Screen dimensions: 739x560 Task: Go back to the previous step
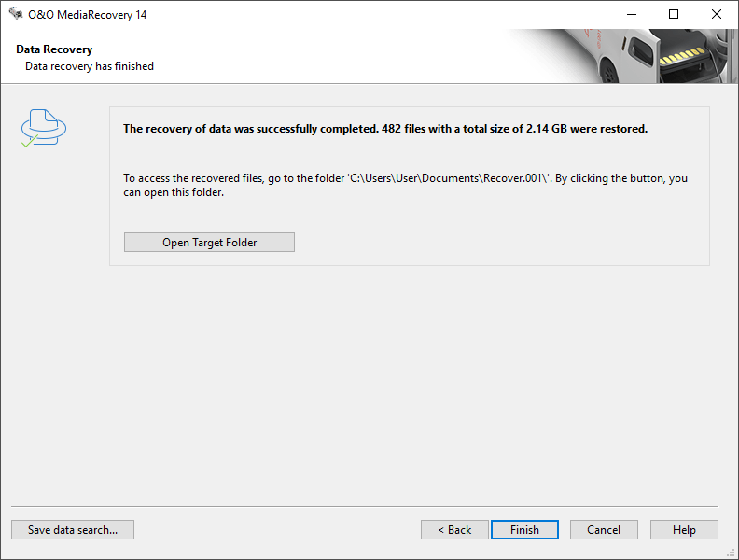[x=454, y=530]
